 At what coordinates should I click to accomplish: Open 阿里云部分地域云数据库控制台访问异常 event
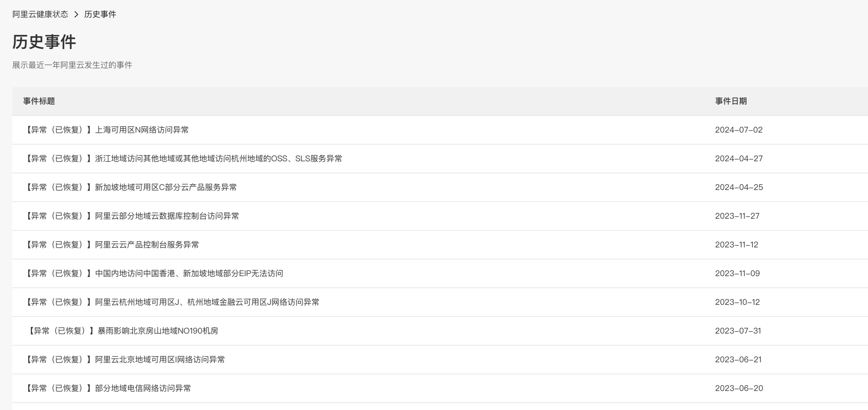(x=132, y=216)
